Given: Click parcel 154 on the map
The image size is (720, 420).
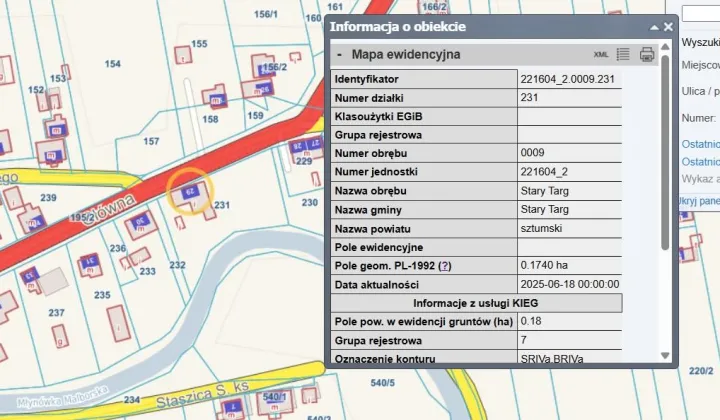Looking at the screenshot, I should 112,64.
